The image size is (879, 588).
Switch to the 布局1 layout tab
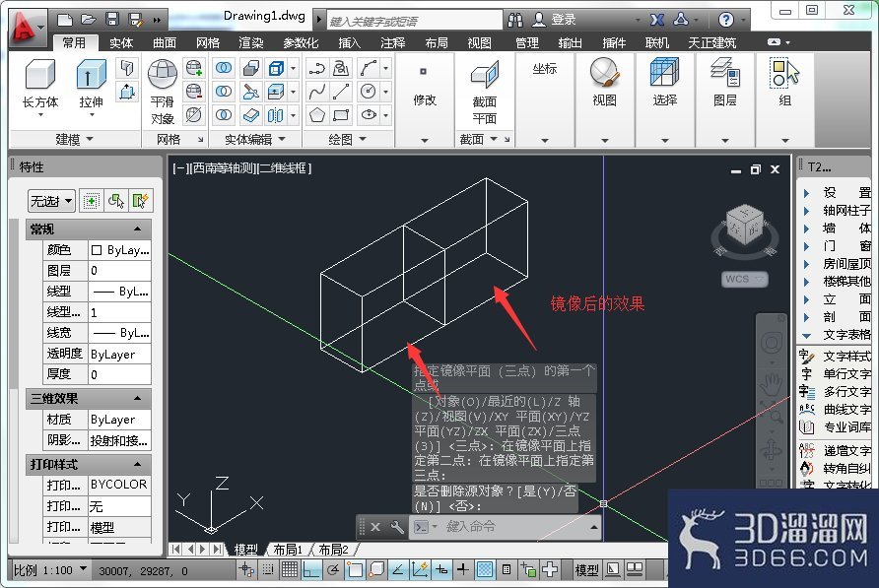[x=288, y=550]
